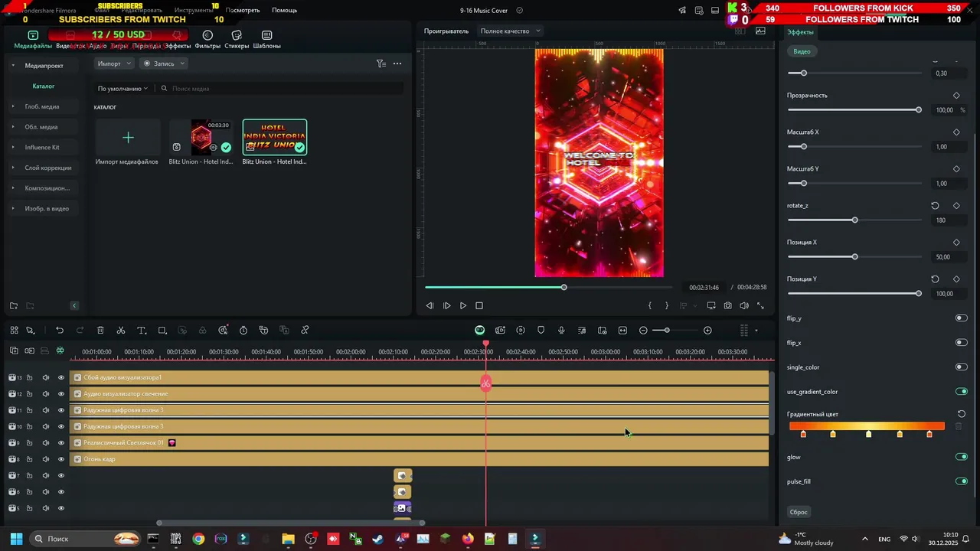Select the Text tool in timeline toolbar

coord(142,331)
